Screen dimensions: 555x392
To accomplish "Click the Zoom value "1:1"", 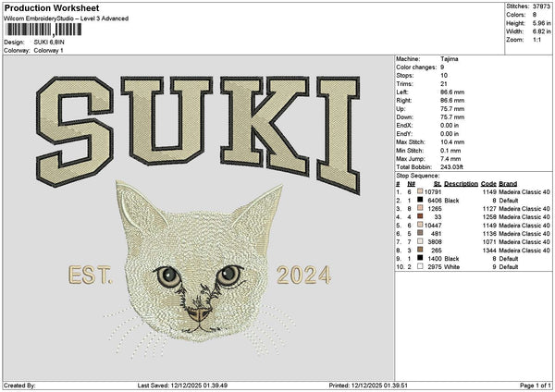I will [536, 40].
